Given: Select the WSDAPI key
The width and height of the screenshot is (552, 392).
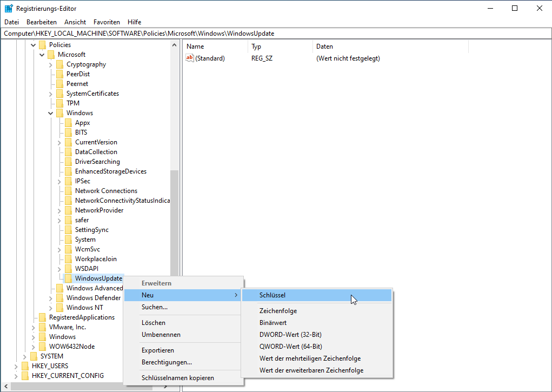Looking at the screenshot, I should tap(87, 269).
